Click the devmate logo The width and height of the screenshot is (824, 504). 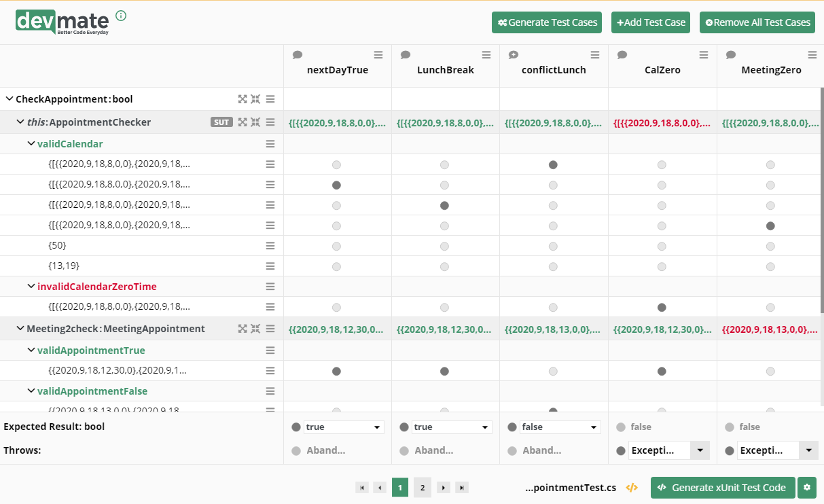(x=63, y=22)
